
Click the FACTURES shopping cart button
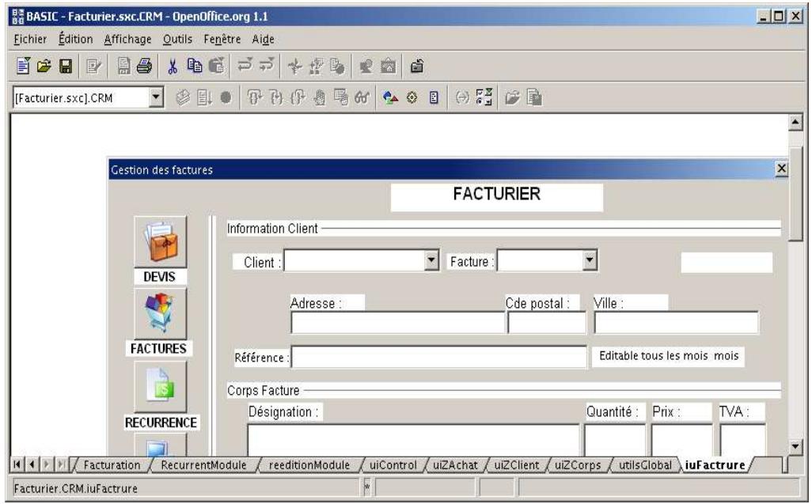coord(161,313)
